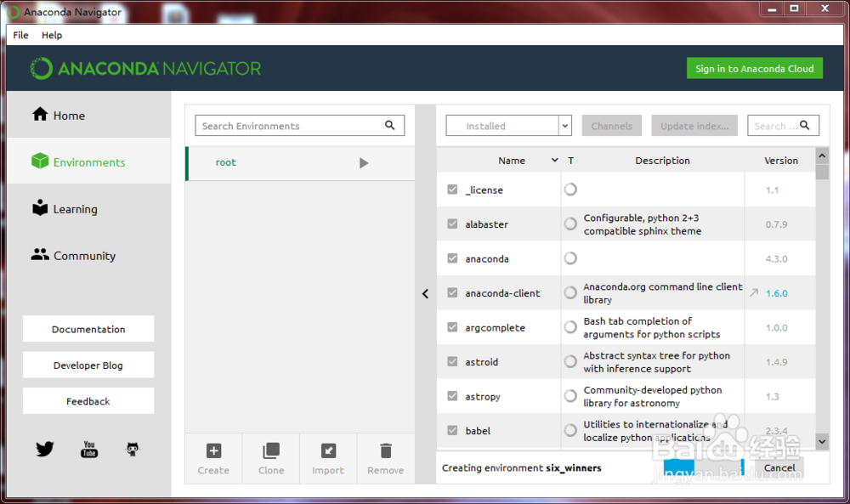Click the astropy package name
Image resolution: width=850 pixels, height=504 pixels.
click(x=483, y=397)
